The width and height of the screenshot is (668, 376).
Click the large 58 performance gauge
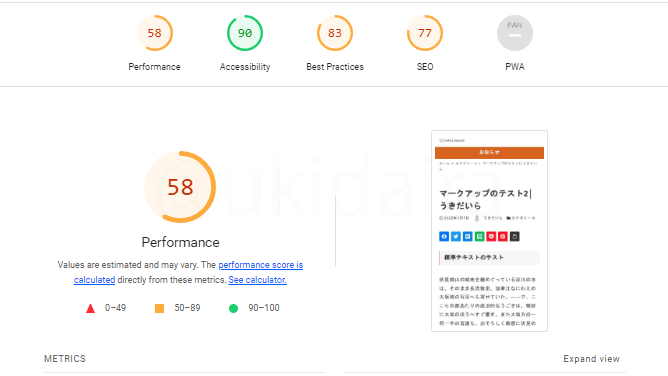180,187
